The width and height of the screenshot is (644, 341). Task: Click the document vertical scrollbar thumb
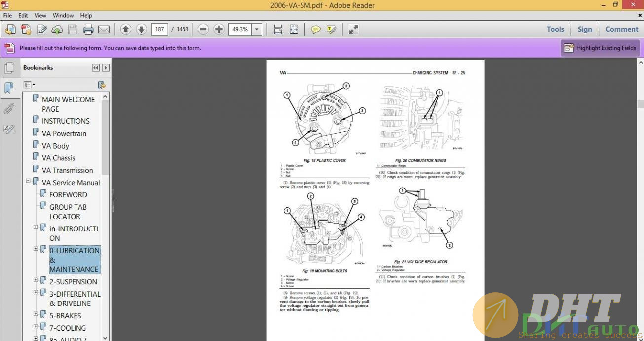tap(640, 104)
